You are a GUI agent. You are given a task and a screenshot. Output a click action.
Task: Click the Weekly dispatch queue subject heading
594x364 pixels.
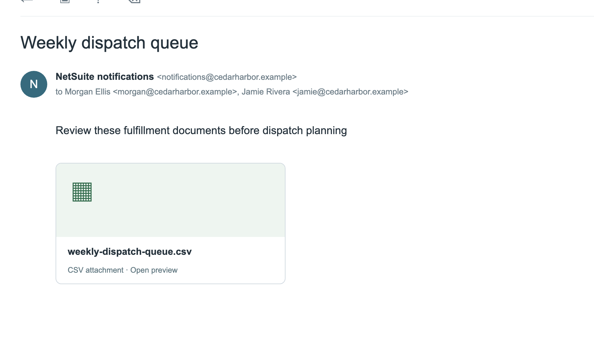tap(109, 42)
